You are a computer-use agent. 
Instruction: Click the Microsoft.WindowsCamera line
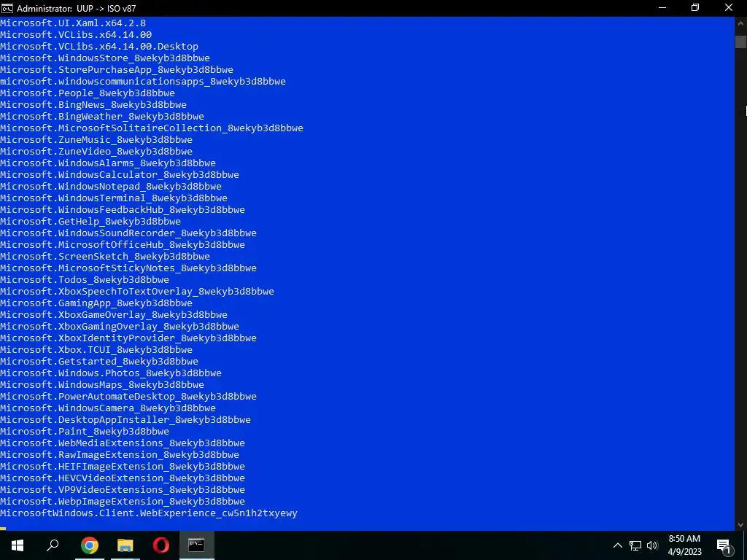tap(108, 408)
